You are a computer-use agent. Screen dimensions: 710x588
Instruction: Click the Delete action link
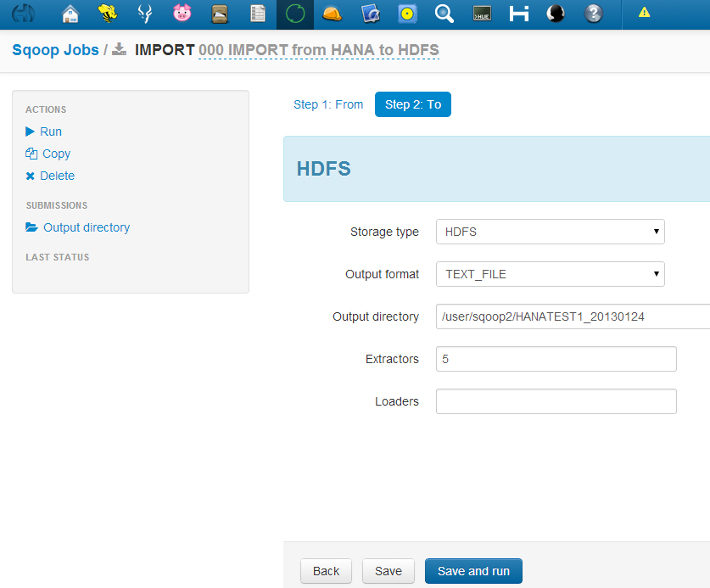click(57, 176)
